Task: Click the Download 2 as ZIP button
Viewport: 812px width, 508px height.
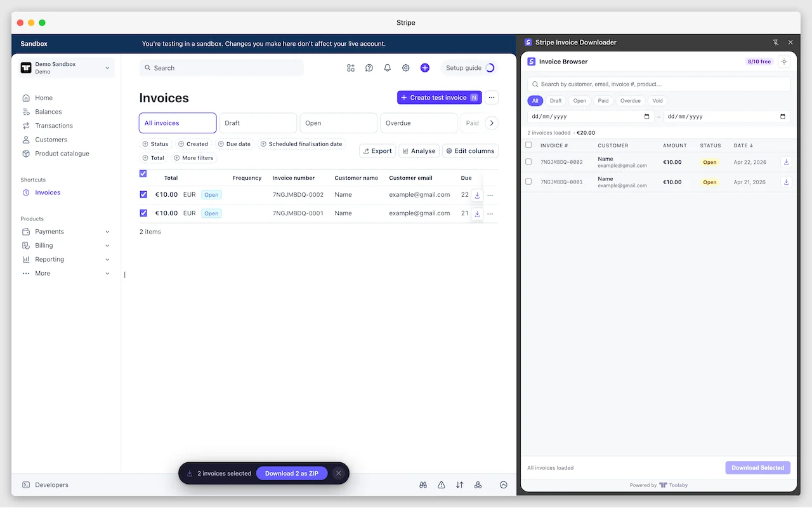Action: pyautogui.click(x=292, y=473)
